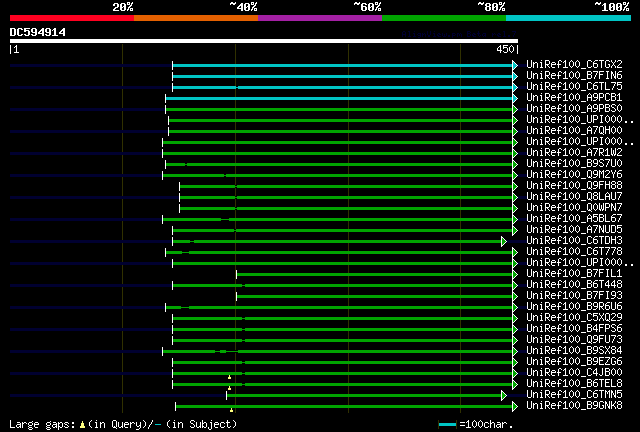Select the UniRef100_B9EZG6 label
This screenshot has height=432, width=640.
point(574,361)
